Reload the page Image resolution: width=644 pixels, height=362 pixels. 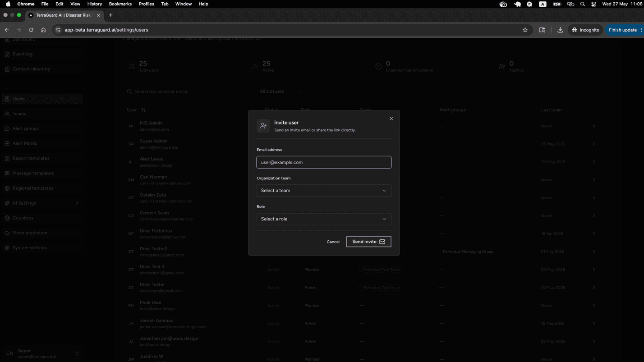(x=31, y=30)
